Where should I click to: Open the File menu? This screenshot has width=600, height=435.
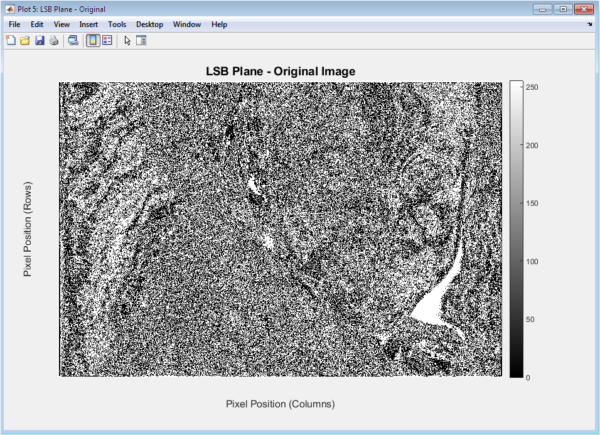pyautogui.click(x=14, y=24)
